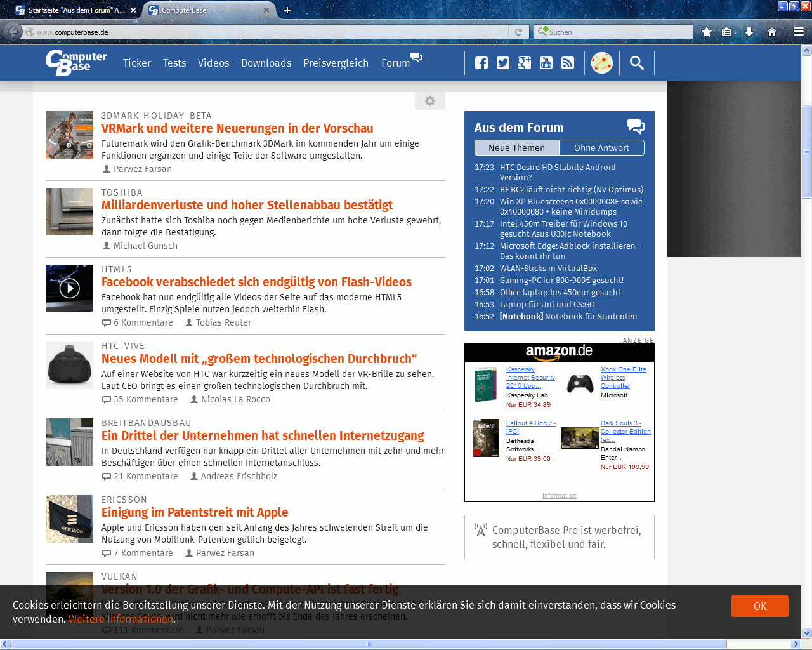This screenshot has width=812, height=650.
Task: Select Neue Themen forum tab
Action: point(516,148)
